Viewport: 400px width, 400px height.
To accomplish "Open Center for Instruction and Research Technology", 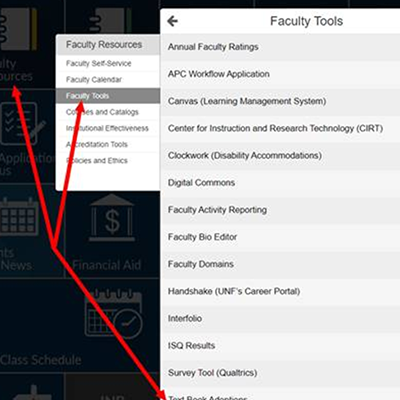I will tap(280, 128).
